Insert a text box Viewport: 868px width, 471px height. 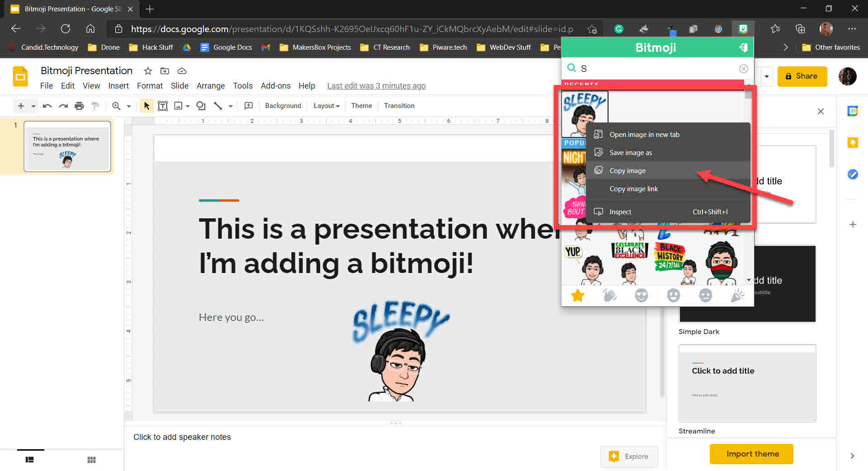coord(163,106)
